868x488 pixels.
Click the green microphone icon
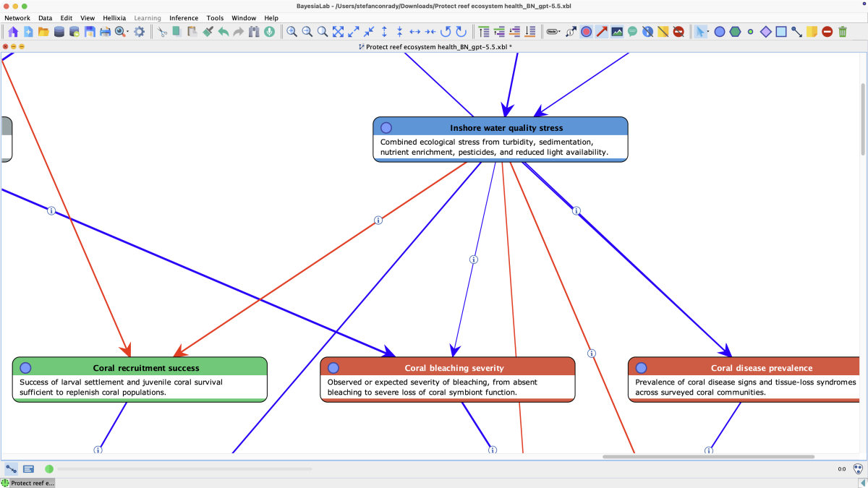(269, 32)
